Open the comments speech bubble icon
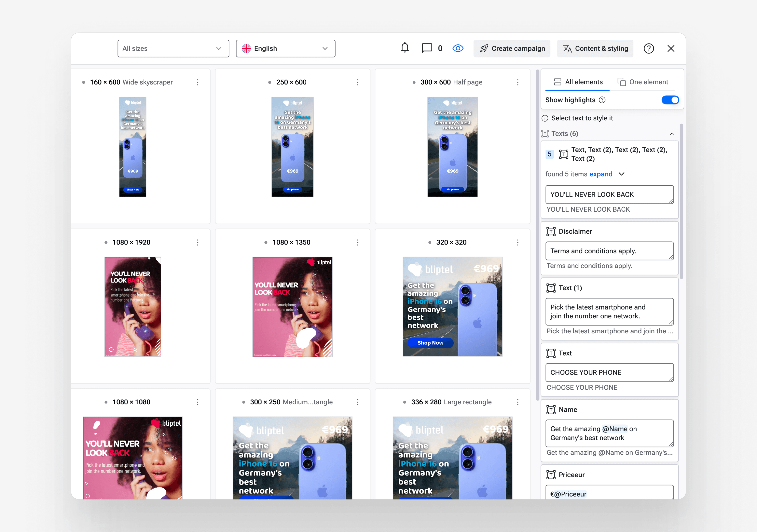This screenshot has height=532, width=757. coord(427,48)
